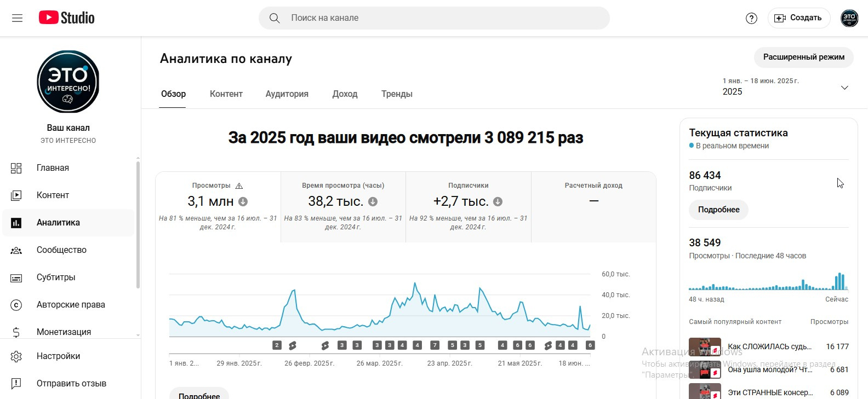Click the Текущая статистика heading

click(738, 133)
